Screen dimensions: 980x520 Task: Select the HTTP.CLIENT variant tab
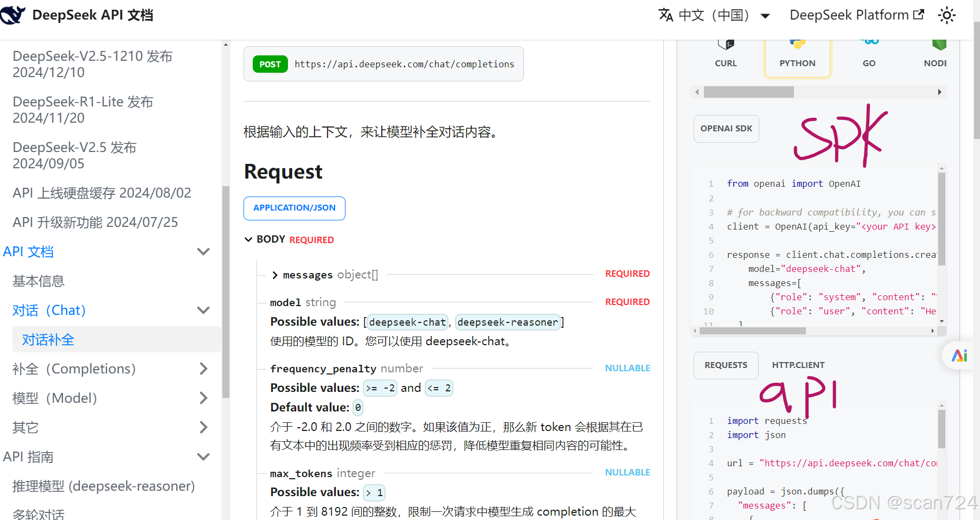click(798, 365)
